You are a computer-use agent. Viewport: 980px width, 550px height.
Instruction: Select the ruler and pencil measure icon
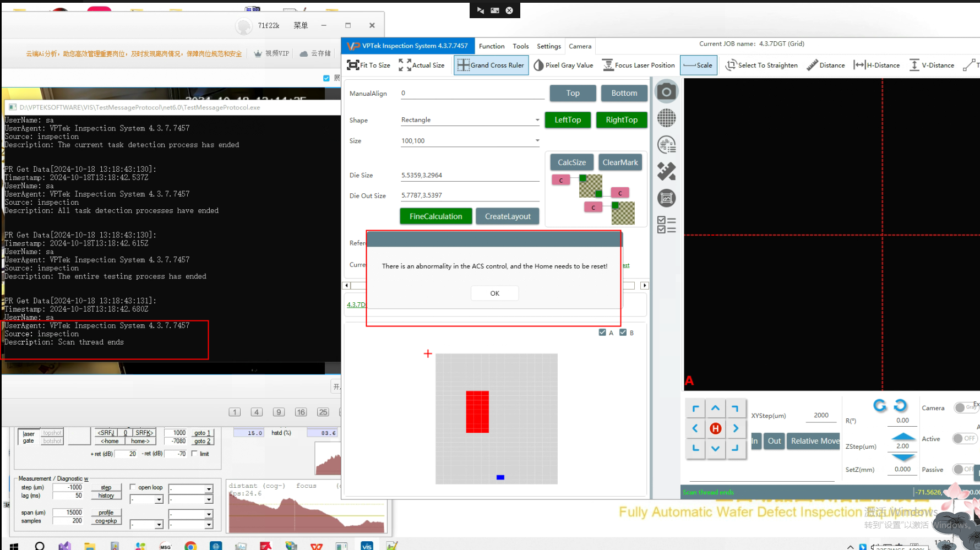pyautogui.click(x=666, y=171)
